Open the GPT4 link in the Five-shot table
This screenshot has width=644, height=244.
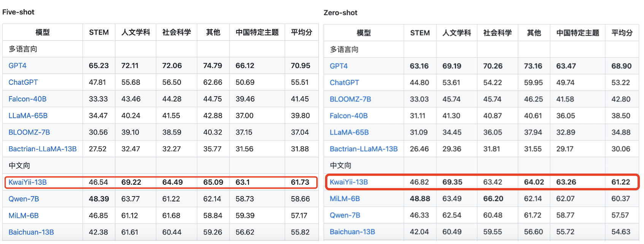(x=17, y=66)
